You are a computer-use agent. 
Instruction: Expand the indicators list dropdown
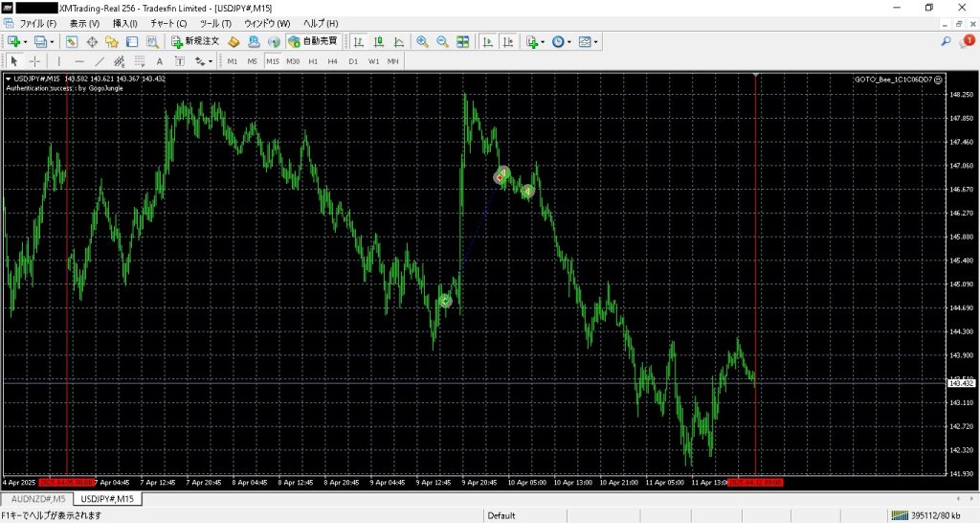(543, 42)
